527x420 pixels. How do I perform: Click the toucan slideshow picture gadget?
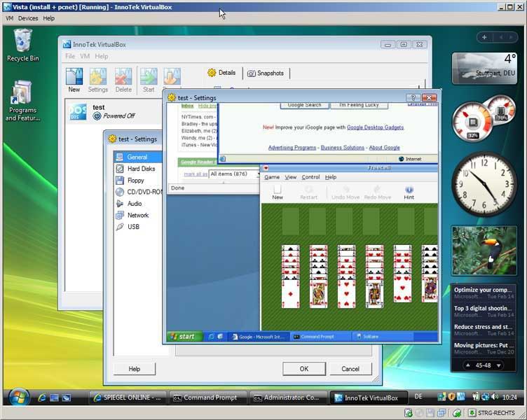pyautogui.click(x=484, y=251)
